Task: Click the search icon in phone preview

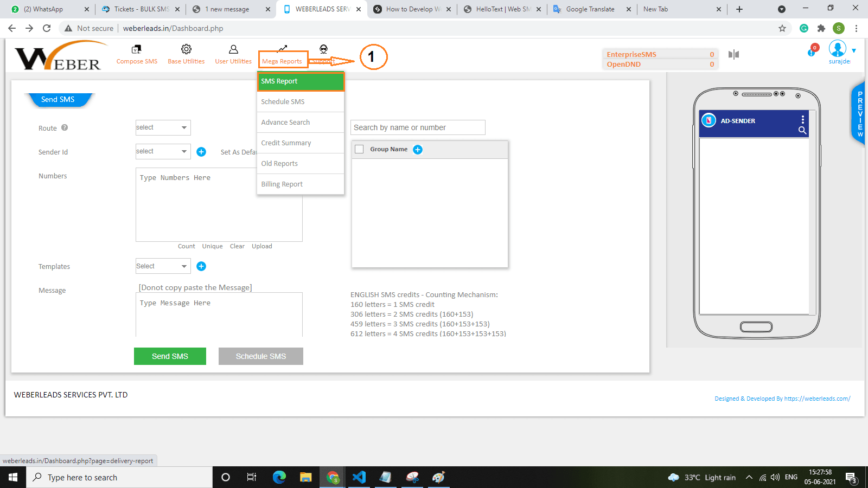Action: (x=802, y=130)
